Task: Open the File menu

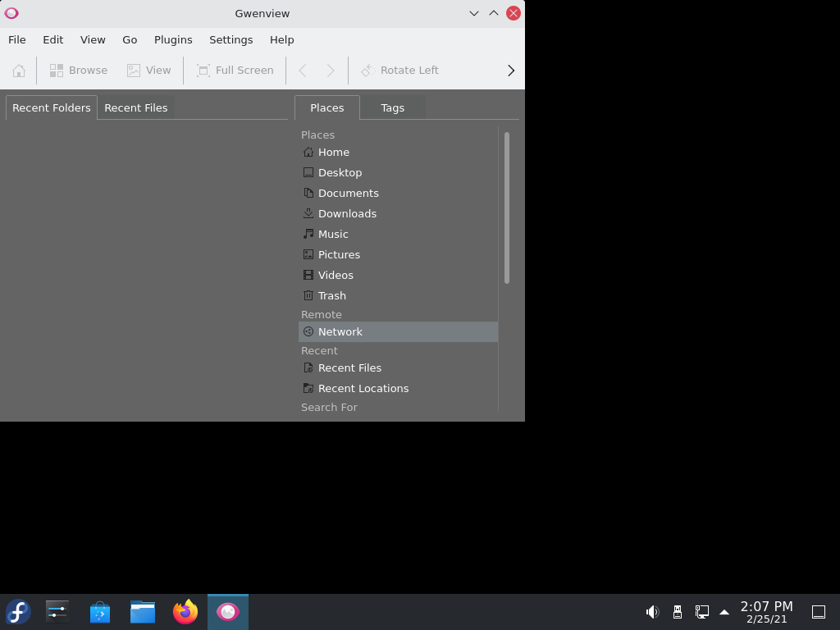Action: pyautogui.click(x=17, y=39)
